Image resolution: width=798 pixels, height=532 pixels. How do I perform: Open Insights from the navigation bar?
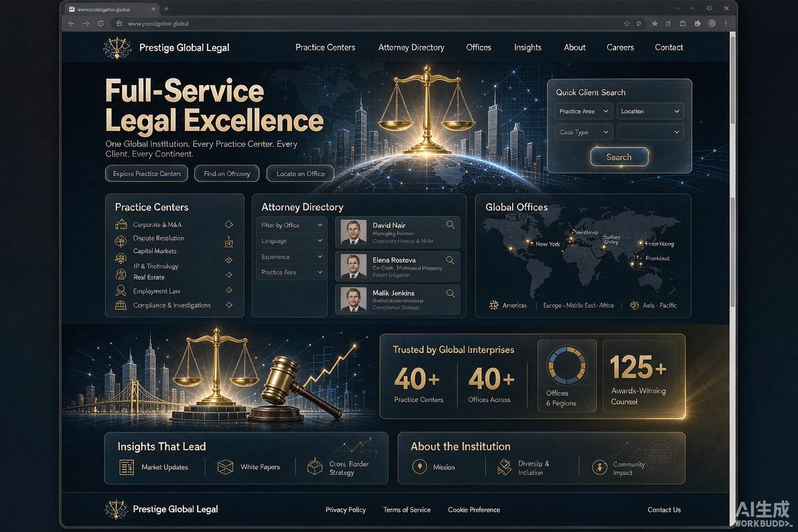tap(527, 47)
